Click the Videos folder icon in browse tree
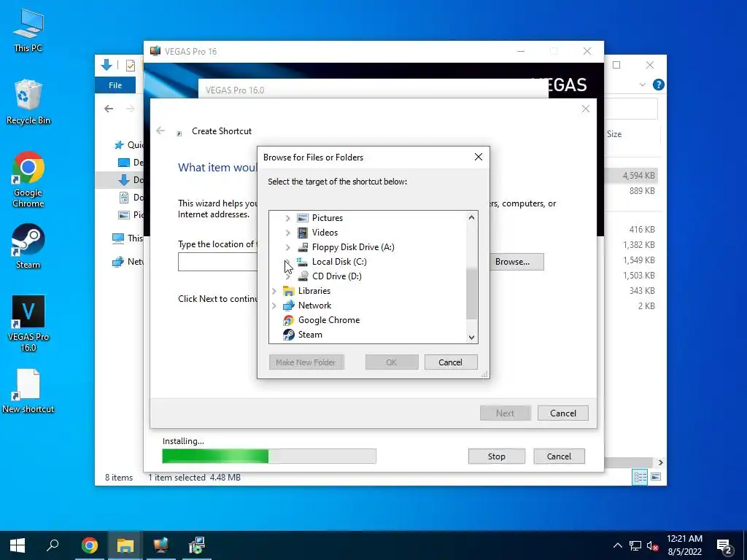This screenshot has width=747, height=560. 303,233
